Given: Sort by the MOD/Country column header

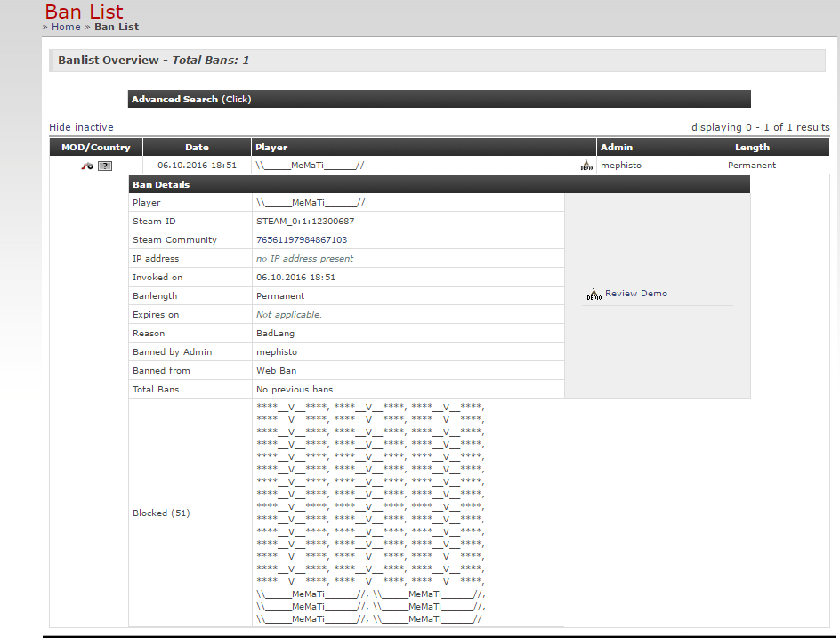Looking at the screenshot, I should point(96,148).
